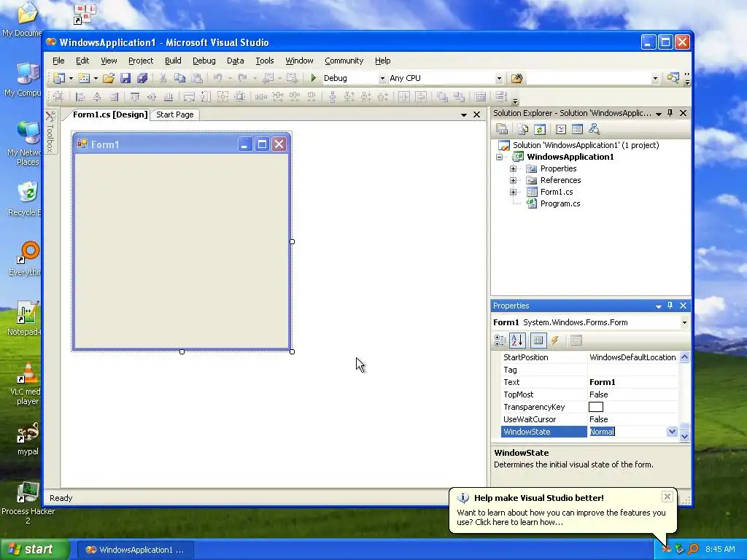Image resolution: width=747 pixels, height=560 pixels.
Task: Click the TransparencyKey color swatch
Action: pos(596,407)
